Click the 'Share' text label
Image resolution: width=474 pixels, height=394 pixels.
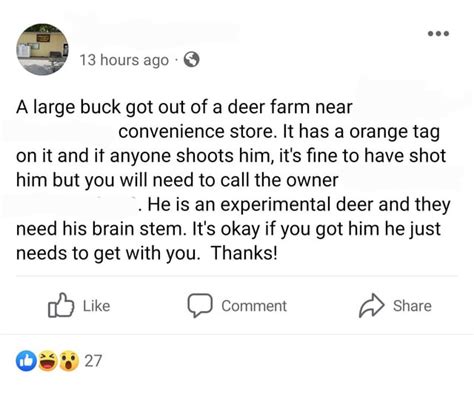tap(412, 306)
